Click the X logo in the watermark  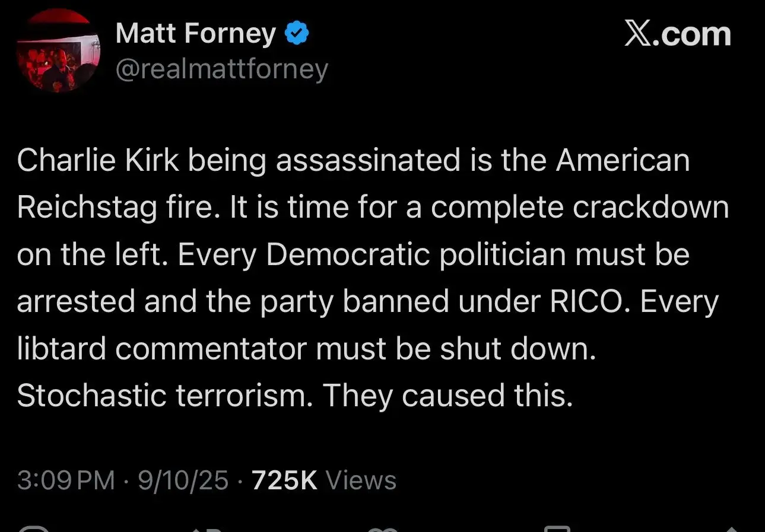[638, 34]
